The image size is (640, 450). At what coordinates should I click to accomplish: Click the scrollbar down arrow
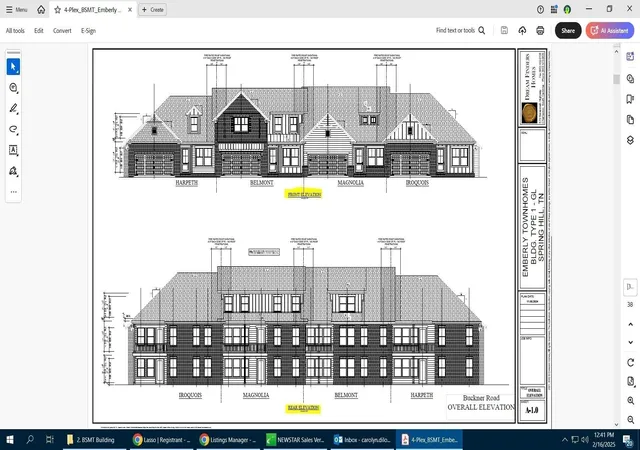pos(616,424)
